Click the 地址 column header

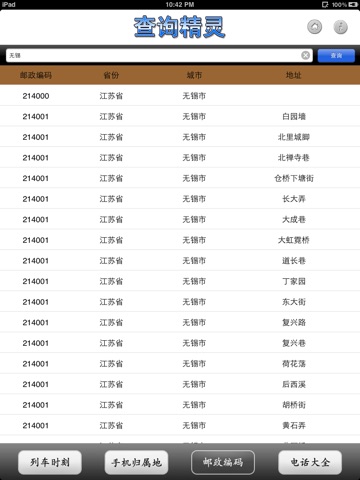(294, 75)
